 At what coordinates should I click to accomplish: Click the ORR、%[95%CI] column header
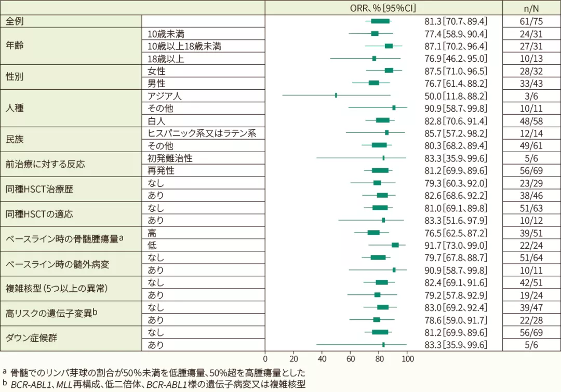383,8
